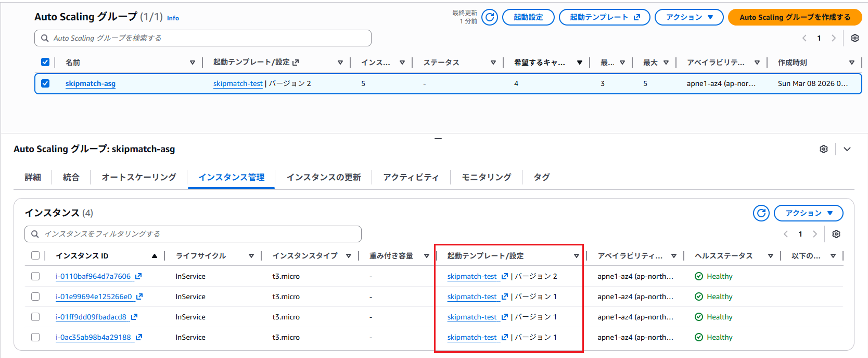Select checkbox for instance i-01e99694e125266e0
This screenshot has width=868, height=358.
(x=35, y=297)
